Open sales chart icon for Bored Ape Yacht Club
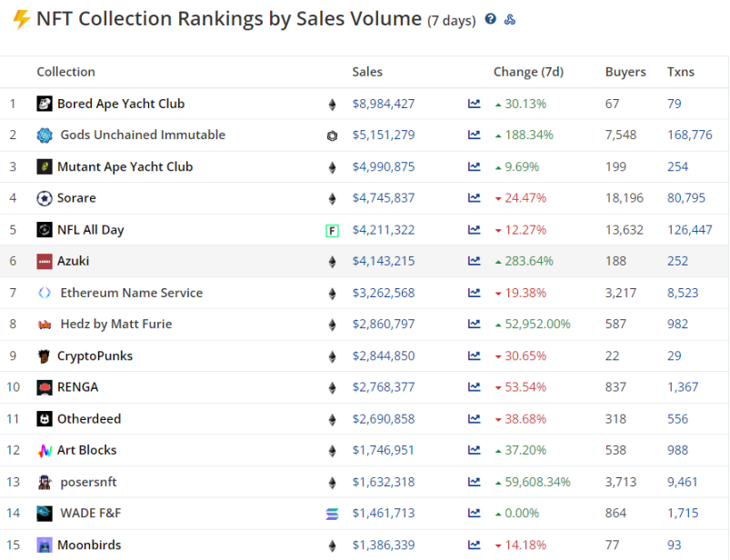The width and height of the screenshot is (730, 560). click(x=474, y=104)
